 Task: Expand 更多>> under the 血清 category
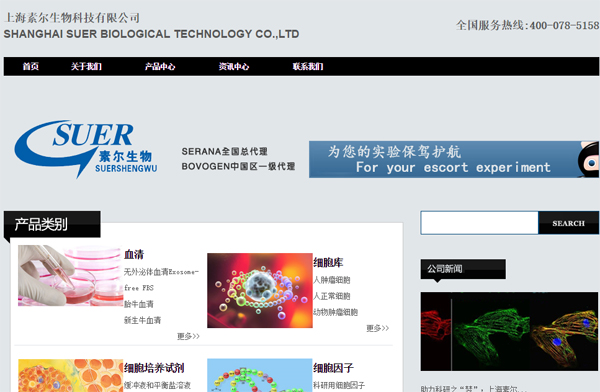point(188,336)
